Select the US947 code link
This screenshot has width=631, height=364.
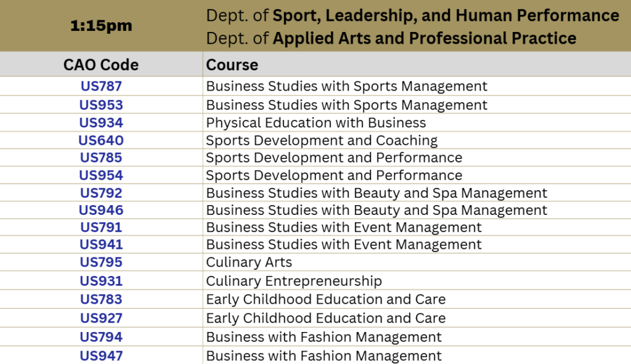[101, 356]
